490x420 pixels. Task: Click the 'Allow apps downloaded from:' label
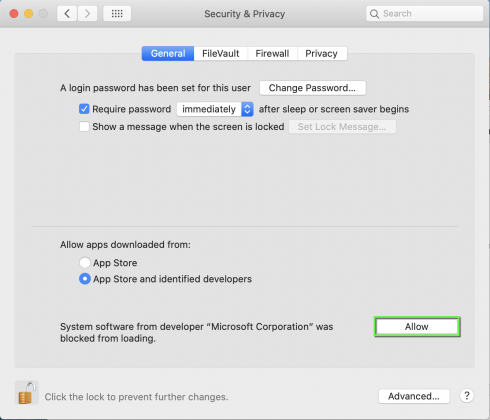pos(125,245)
